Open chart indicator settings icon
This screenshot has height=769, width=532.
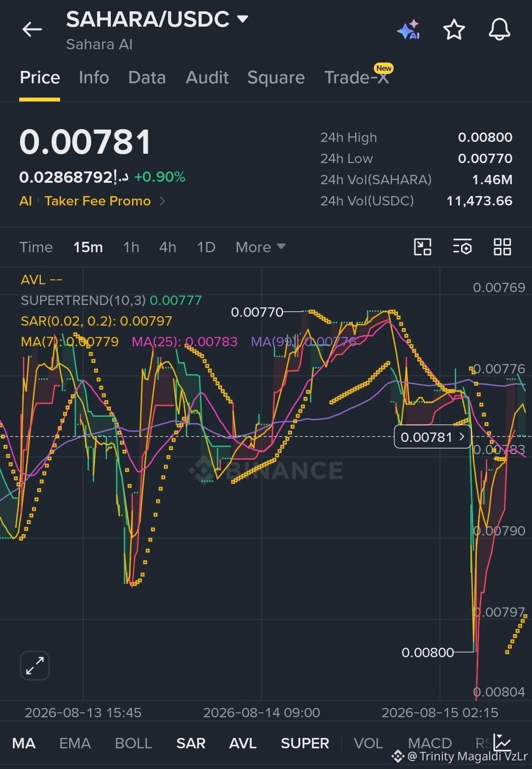(462, 247)
